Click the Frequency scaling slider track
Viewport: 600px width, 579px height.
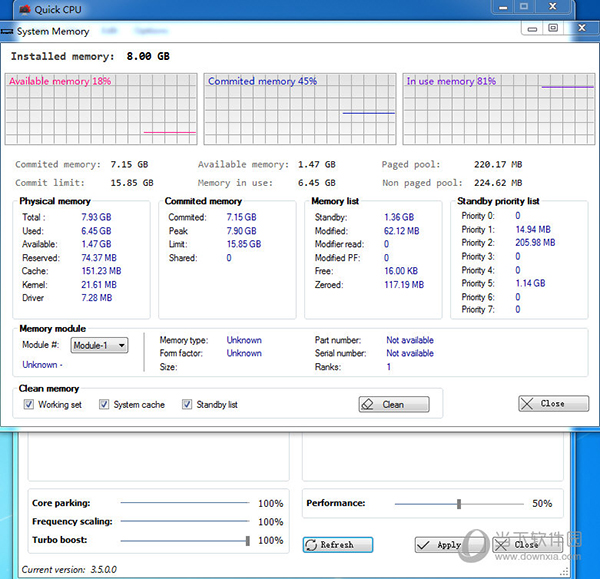(x=184, y=522)
